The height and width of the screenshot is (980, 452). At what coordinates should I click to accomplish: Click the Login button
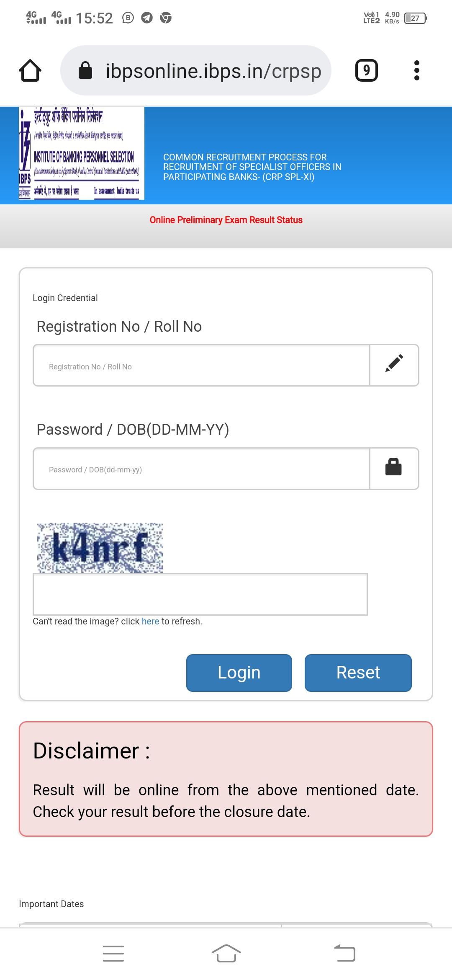click(x=239, y=673)
